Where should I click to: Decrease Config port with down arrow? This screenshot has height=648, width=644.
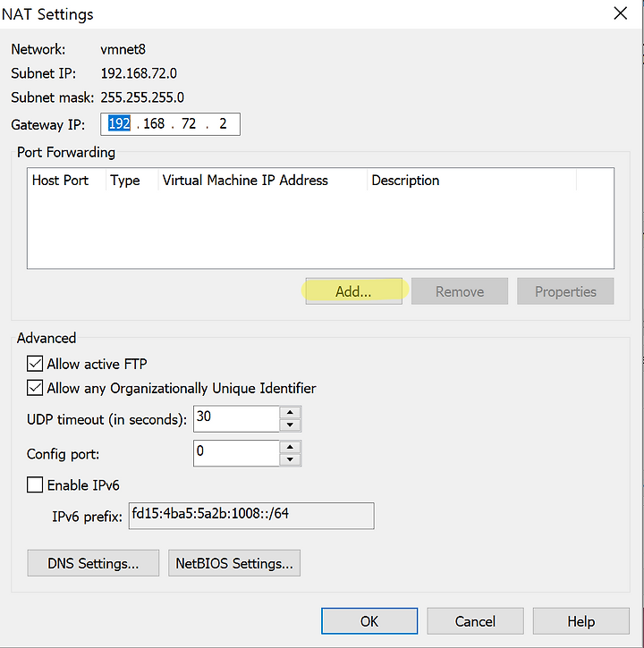290,459
